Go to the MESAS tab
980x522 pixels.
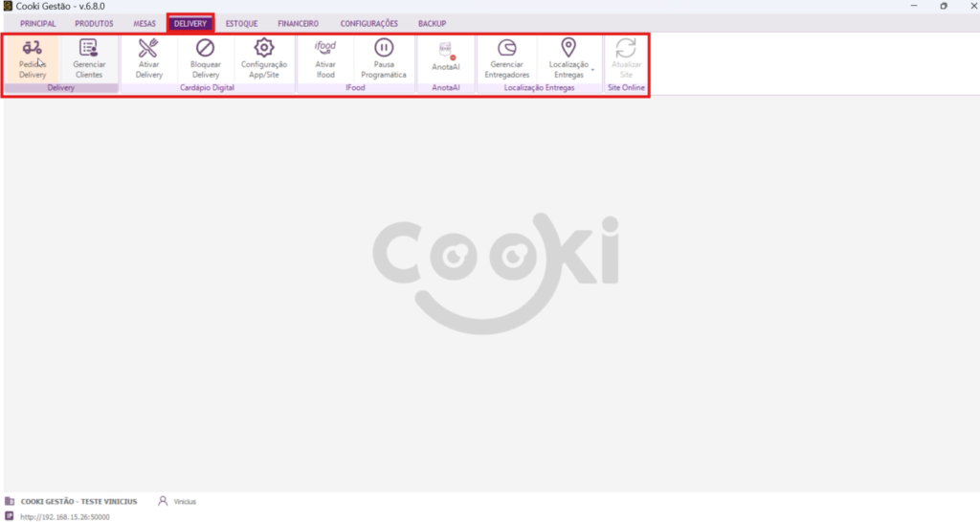coord(145,23)
